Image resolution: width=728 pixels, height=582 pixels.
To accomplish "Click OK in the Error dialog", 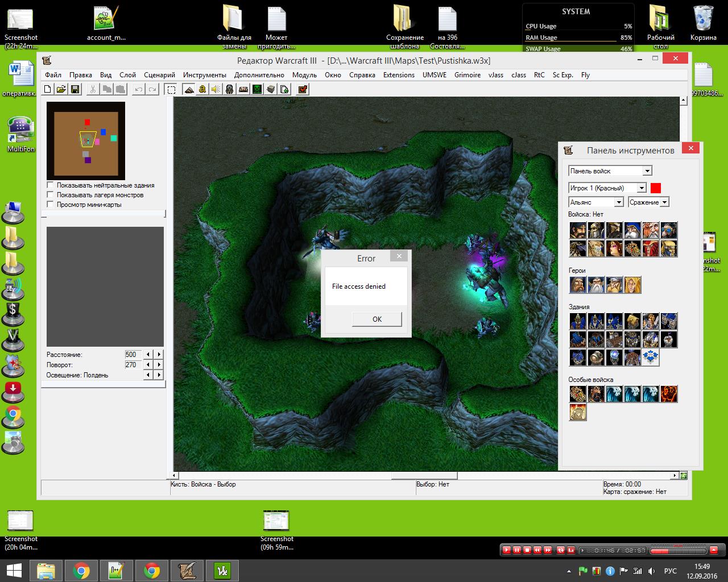I will pyautogui.click(x=377, y=319).
